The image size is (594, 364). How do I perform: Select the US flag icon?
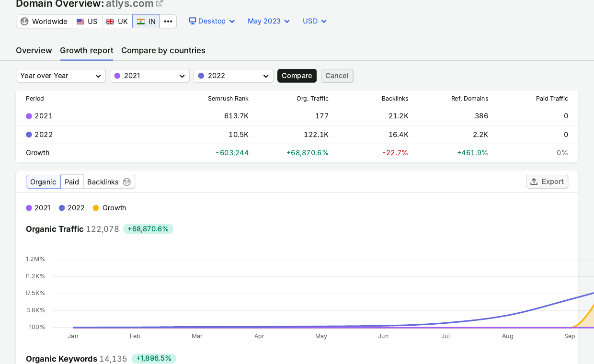pos(80,22)
